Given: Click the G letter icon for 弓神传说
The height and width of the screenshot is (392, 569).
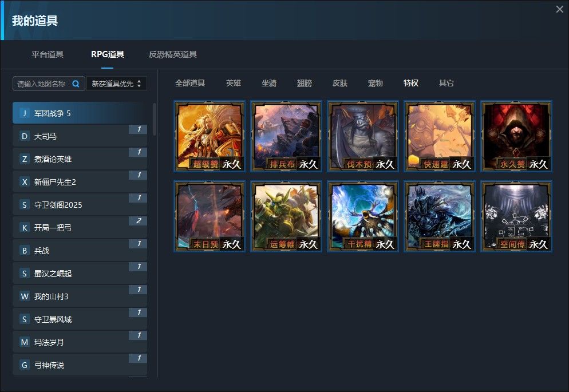Looking at the screenshot, I should 24,365.
